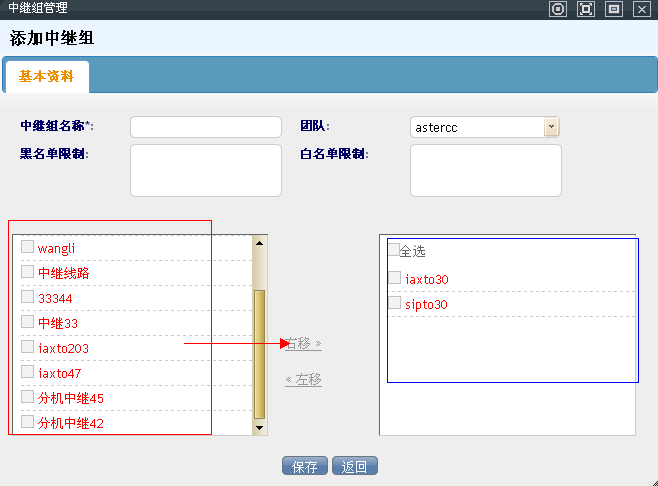
Task: Tick the wangli checkbox
Action: coord(28,247)
